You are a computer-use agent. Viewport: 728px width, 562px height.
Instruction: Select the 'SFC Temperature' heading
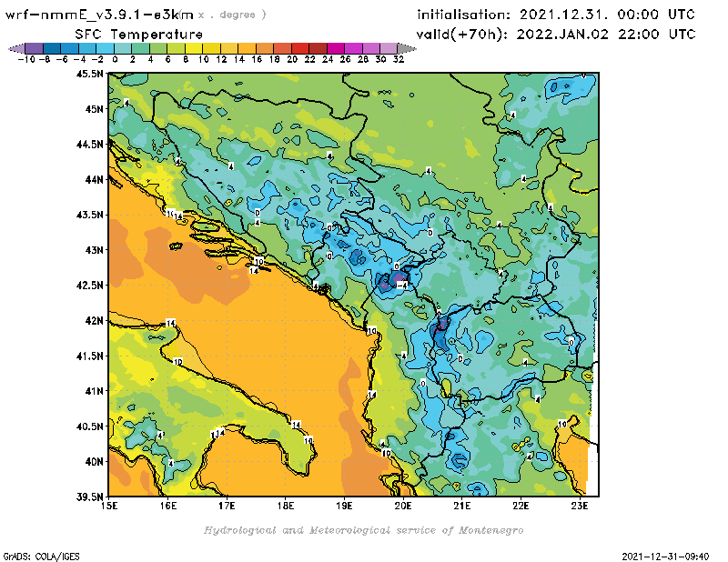pyautogui.click(x=138, y=35)
